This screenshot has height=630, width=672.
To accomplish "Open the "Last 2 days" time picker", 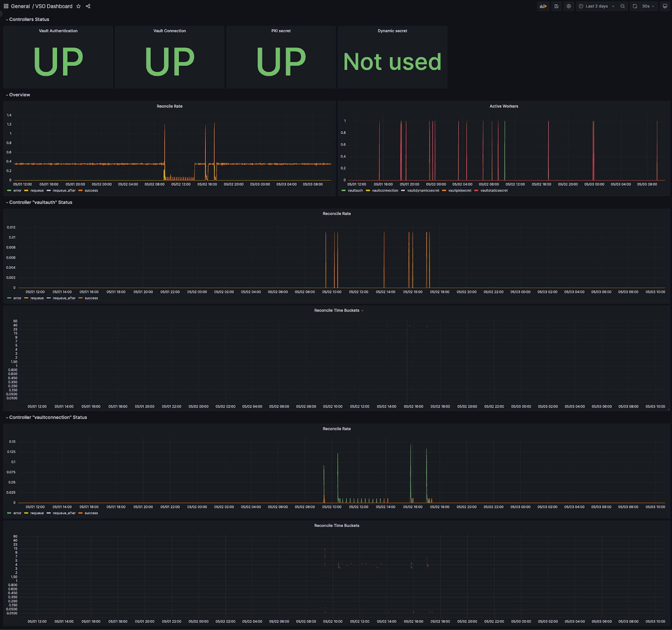I will [596, 6].
